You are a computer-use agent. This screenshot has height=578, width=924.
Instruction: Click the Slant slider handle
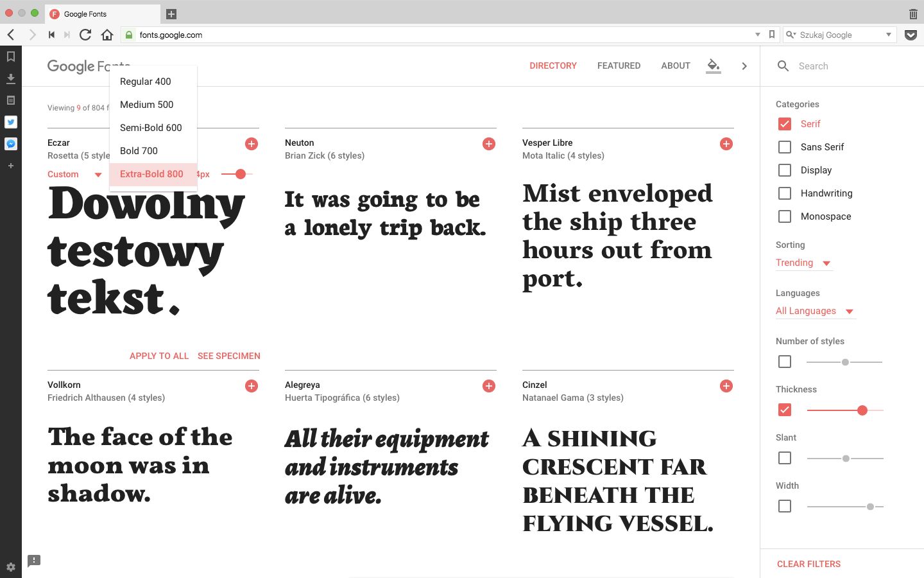(x=846, y=459)
